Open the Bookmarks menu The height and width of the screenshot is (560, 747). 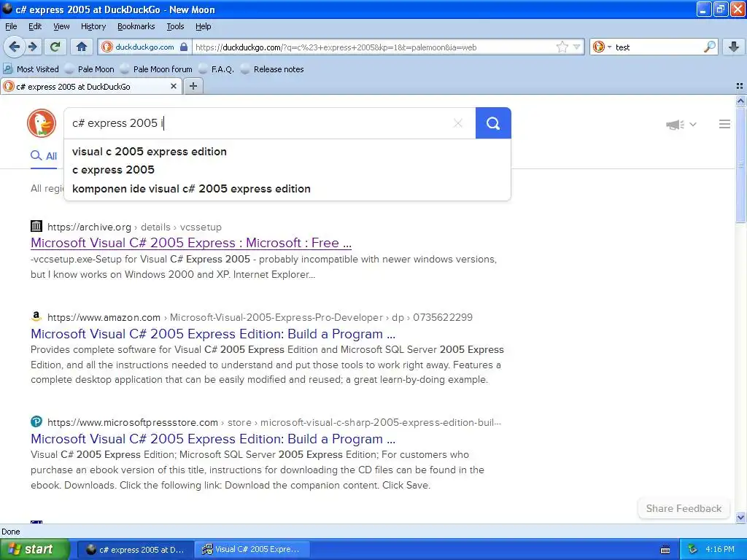click(x=136, y=26)
